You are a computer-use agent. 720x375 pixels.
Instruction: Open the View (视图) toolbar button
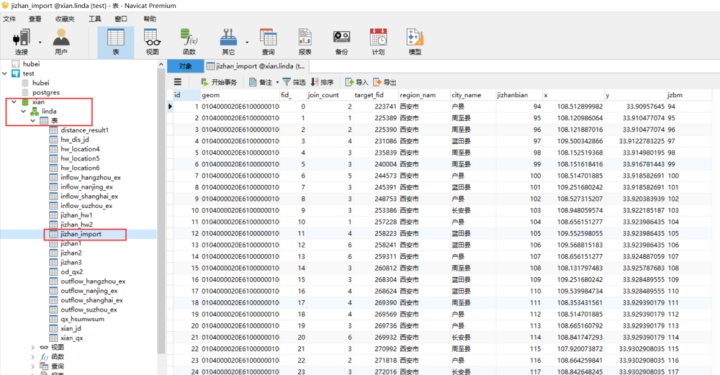(x=152, y=42)
